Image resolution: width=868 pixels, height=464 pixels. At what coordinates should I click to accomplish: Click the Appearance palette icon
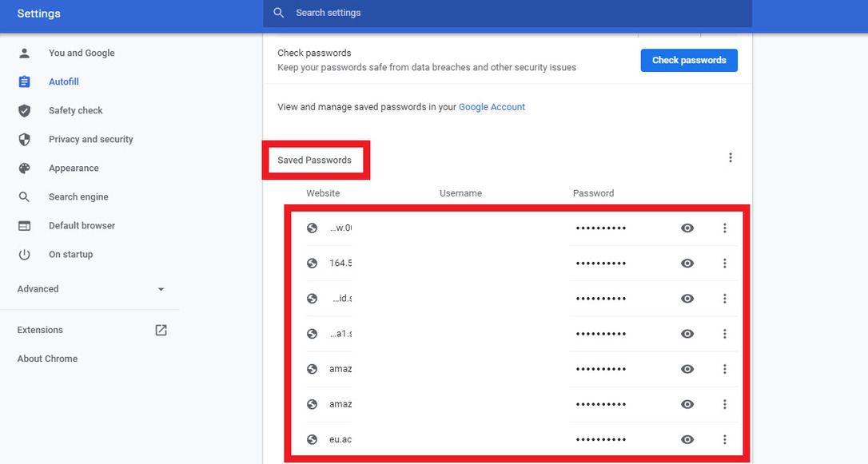click(25, 169)
